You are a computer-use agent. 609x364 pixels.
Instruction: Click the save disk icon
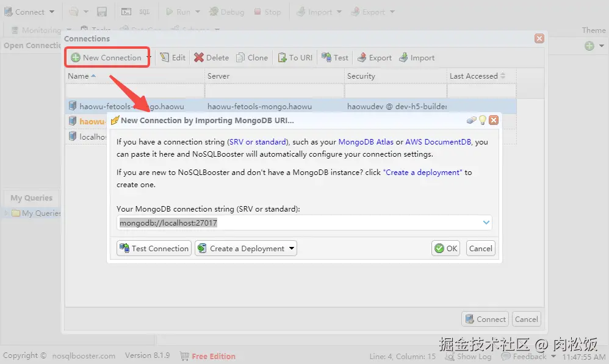(102, 12)
